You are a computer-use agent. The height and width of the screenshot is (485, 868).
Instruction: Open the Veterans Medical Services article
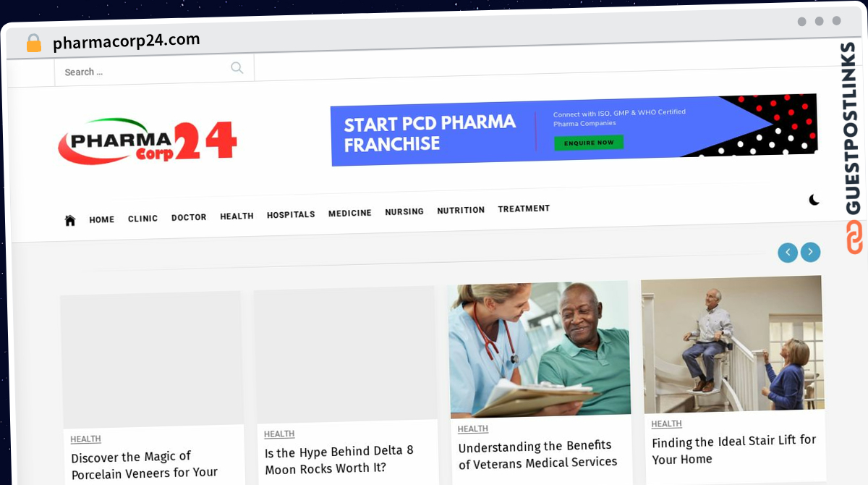click(x=537, y=455)
